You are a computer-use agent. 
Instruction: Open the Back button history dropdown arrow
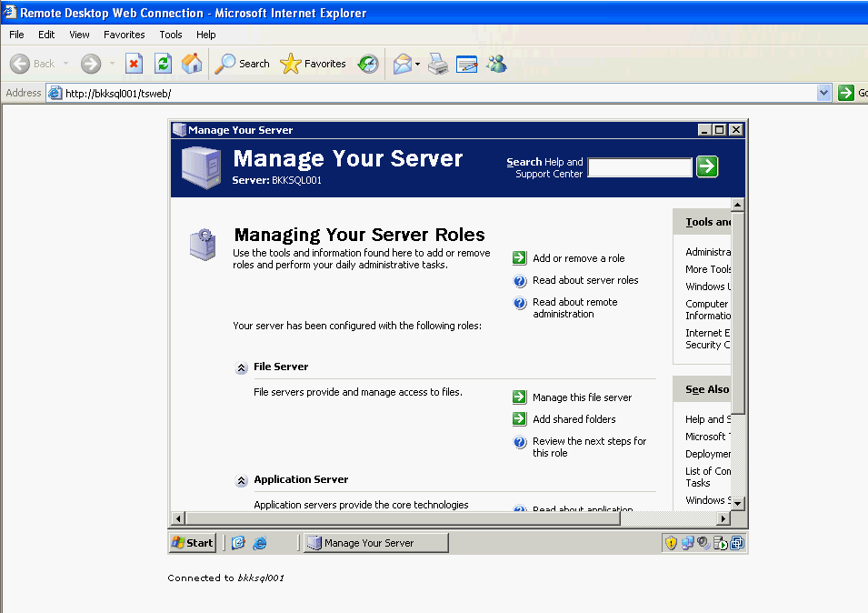coord(65,64)
